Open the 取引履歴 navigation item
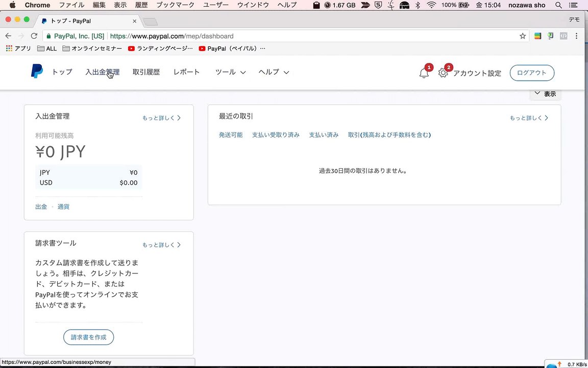Screen dimensions: 588x368 point(146,72)
